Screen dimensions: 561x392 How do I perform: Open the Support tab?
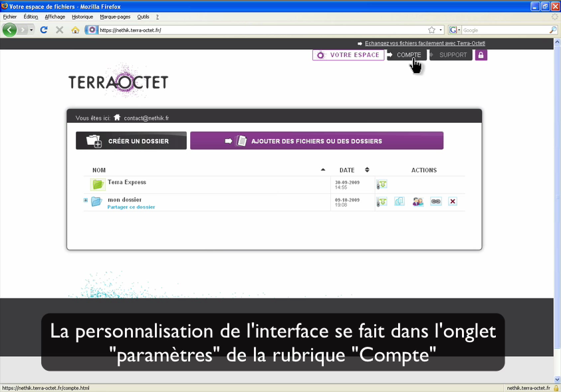pyautogui.click(x=451, y=55)
